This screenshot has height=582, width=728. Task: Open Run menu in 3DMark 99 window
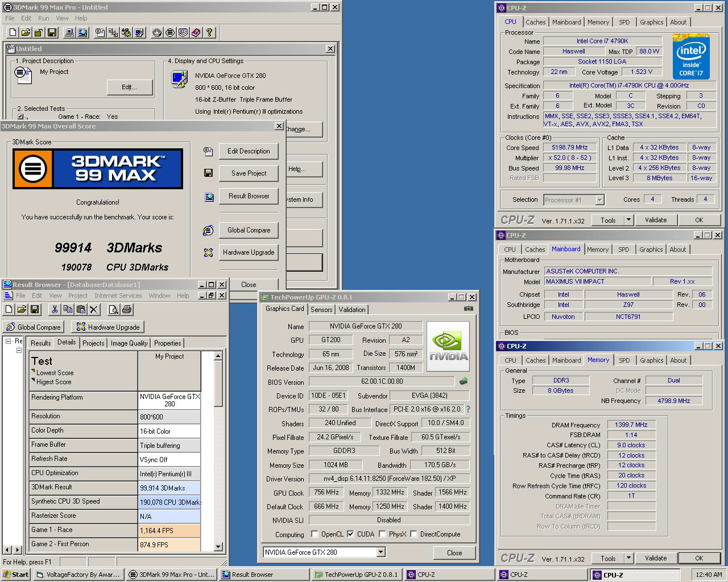point(43,18)
